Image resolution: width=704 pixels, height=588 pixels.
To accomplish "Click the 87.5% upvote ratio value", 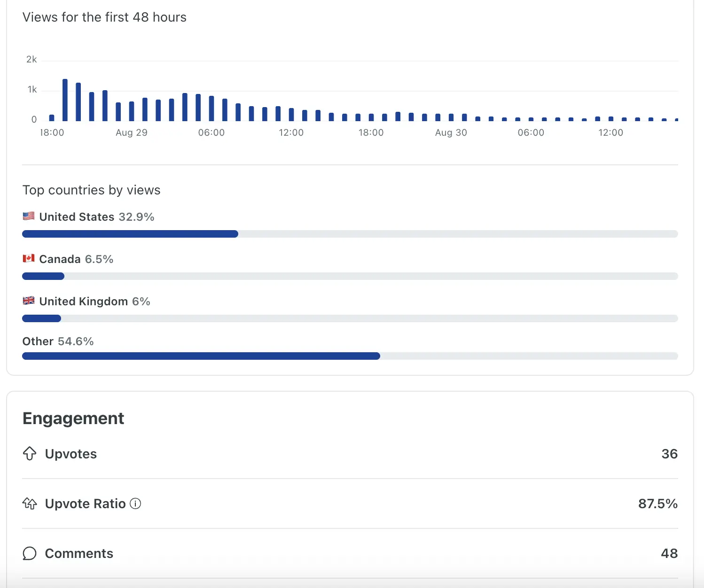I will [x=657, y=503].
